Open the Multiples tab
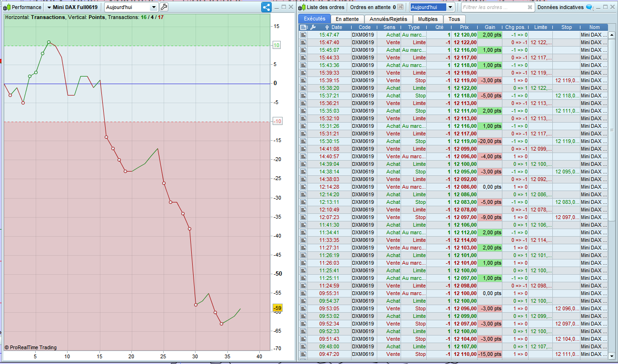 point(428,19)
